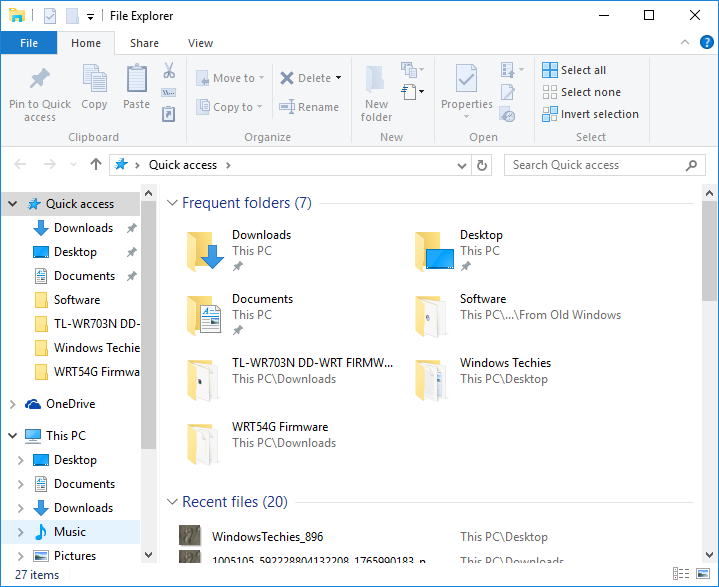Expand Music under This PC
This screenshot has width=719, height=587.
21,532
